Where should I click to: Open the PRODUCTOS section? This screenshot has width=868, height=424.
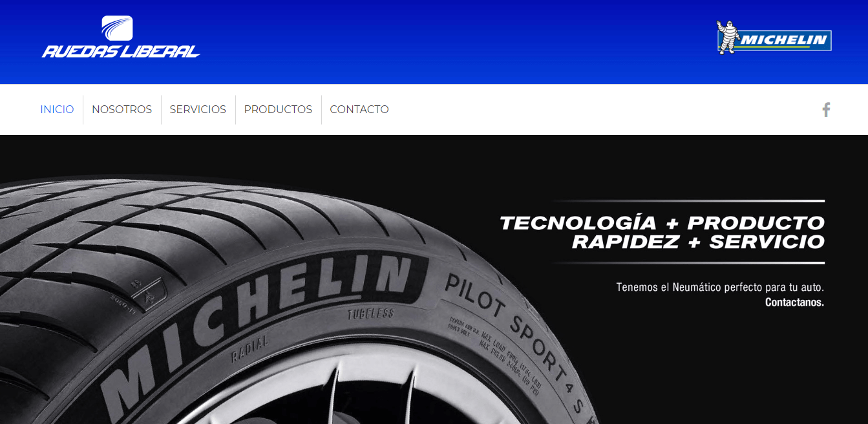[278, 110]
